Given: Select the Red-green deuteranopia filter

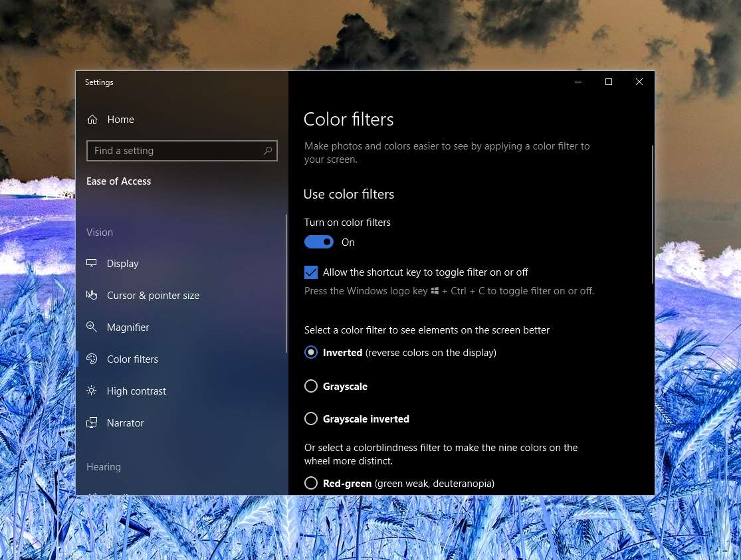Looking at the screenshot, I should tap(311, 483).
